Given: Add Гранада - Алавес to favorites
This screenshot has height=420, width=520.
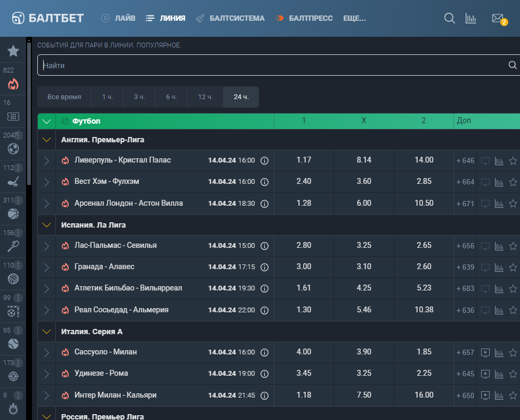Looking at the screenshot, I should tap(513, 268).
